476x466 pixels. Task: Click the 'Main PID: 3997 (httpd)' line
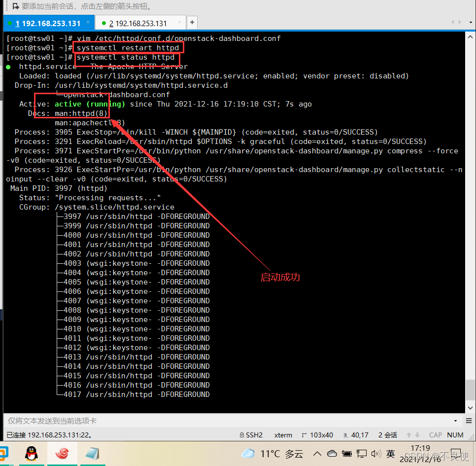[59, 189]
